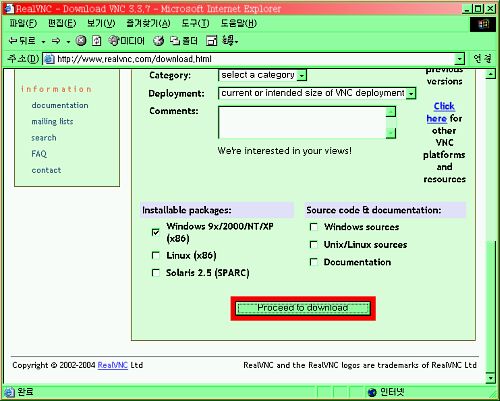Check the Solaris 2.5 (SPARC) package
The height and width of the screenshot is (401, 500).
pyautogui.click(x=155, y=273)
